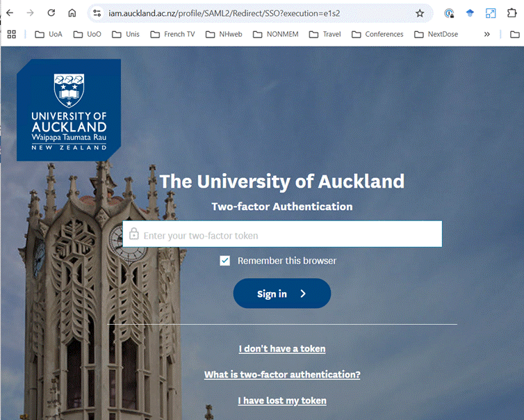Open the NONMEM bookmark folder
The width and height of the screenshot is (524, 420).
click(276, 34)
